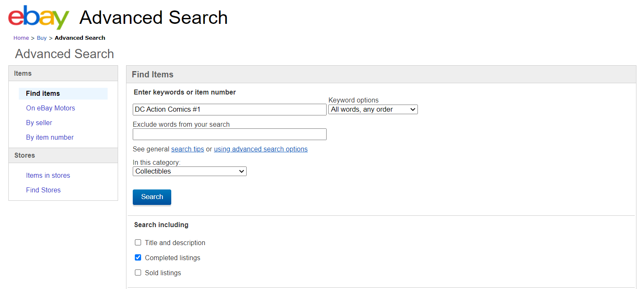This screenshot has height=289, width=644.
Task: Expand the In this category dropdown
Action: coord(190,171)
